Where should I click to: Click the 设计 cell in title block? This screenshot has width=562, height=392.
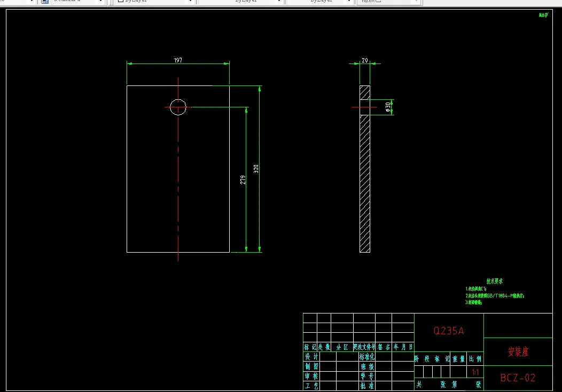point(311,357)
